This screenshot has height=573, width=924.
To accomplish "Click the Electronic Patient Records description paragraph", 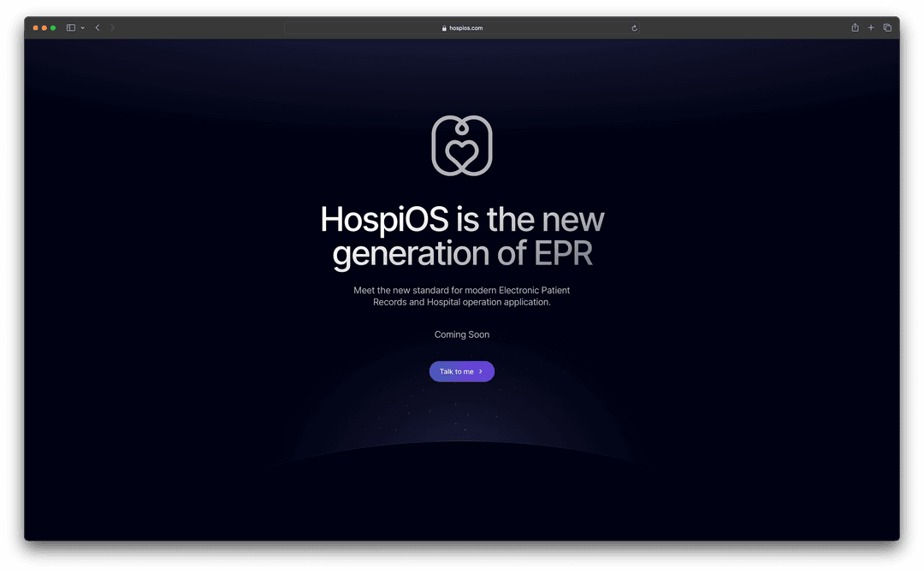I will (462, 296).
